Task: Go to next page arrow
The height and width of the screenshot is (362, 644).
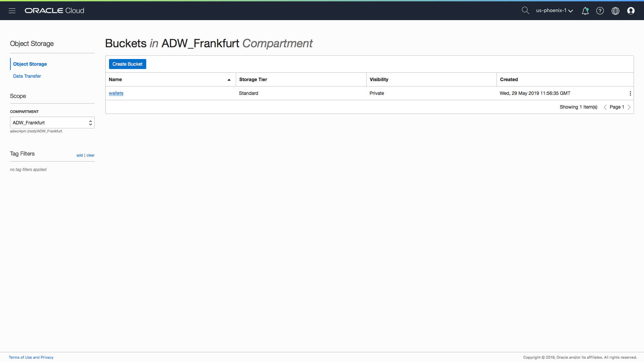Action: coord(629,107)
